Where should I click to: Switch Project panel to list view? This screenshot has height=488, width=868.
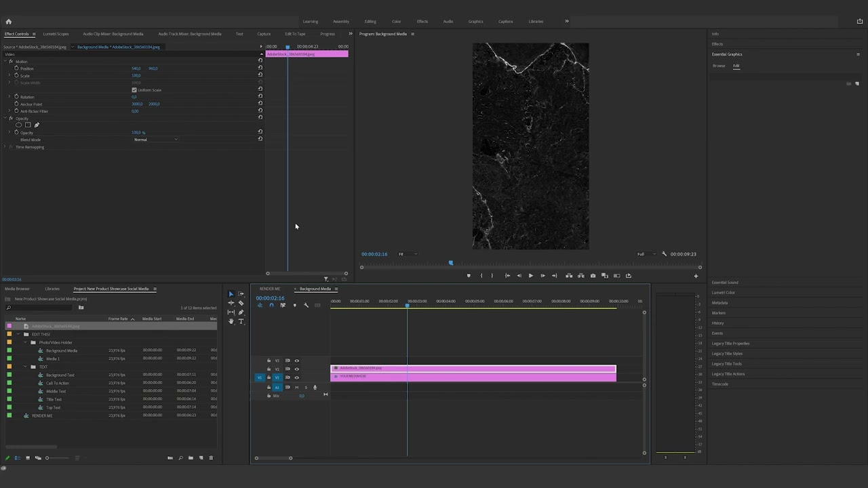pyautogui.click(x=18, y=458)
